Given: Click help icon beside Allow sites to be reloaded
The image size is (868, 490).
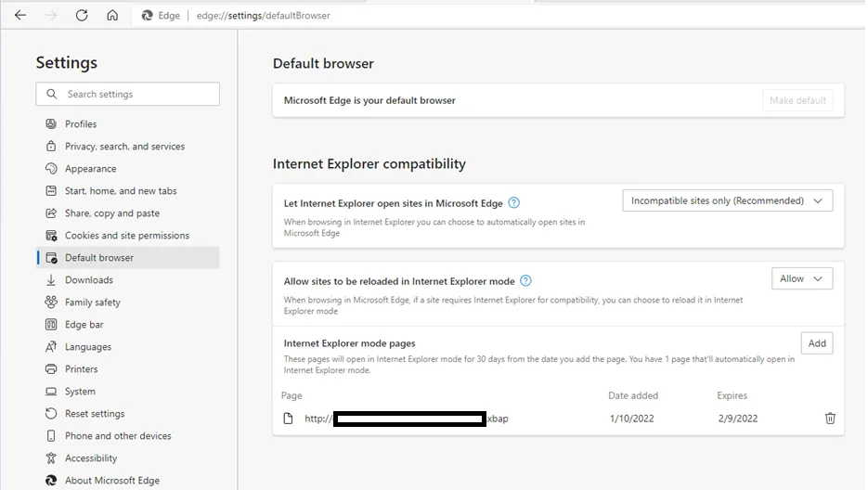Looking at the screenshot, I should [x=525, y=280].
